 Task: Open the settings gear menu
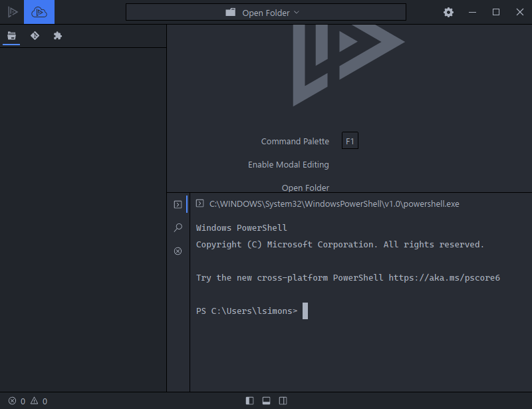point(448,12)
